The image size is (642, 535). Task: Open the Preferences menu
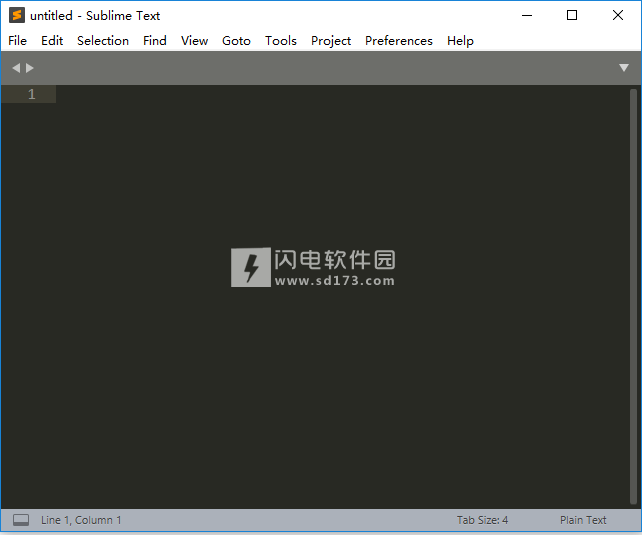pos(399,41)
